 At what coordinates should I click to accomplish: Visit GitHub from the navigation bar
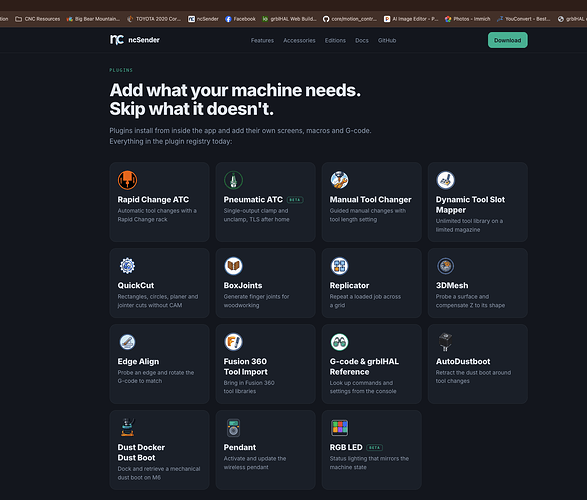(387, 40)
